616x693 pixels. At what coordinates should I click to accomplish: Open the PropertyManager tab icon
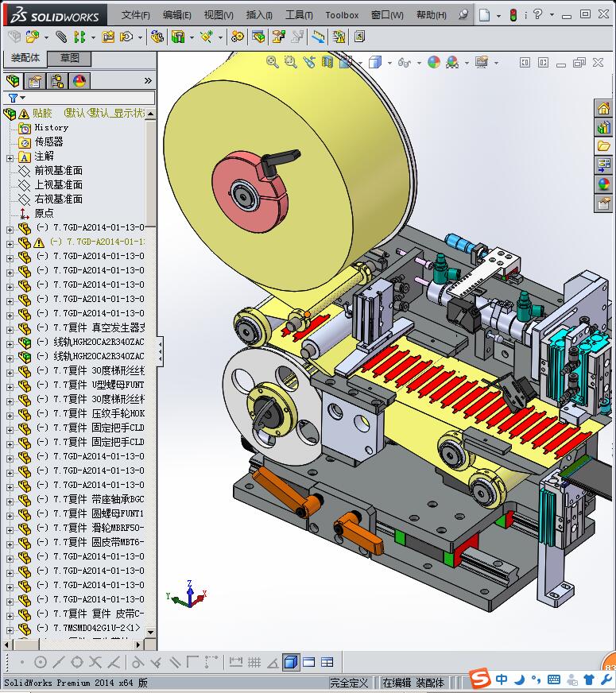[x=35, y=81]
